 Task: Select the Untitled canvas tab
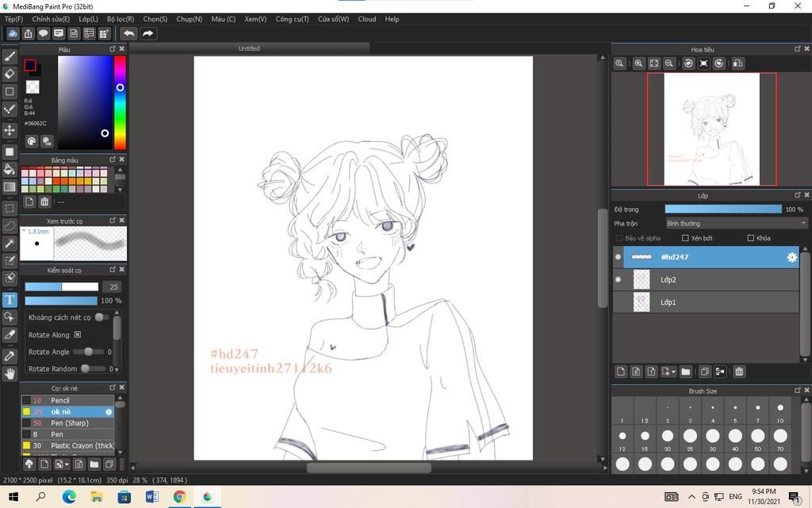click(249, 48)
